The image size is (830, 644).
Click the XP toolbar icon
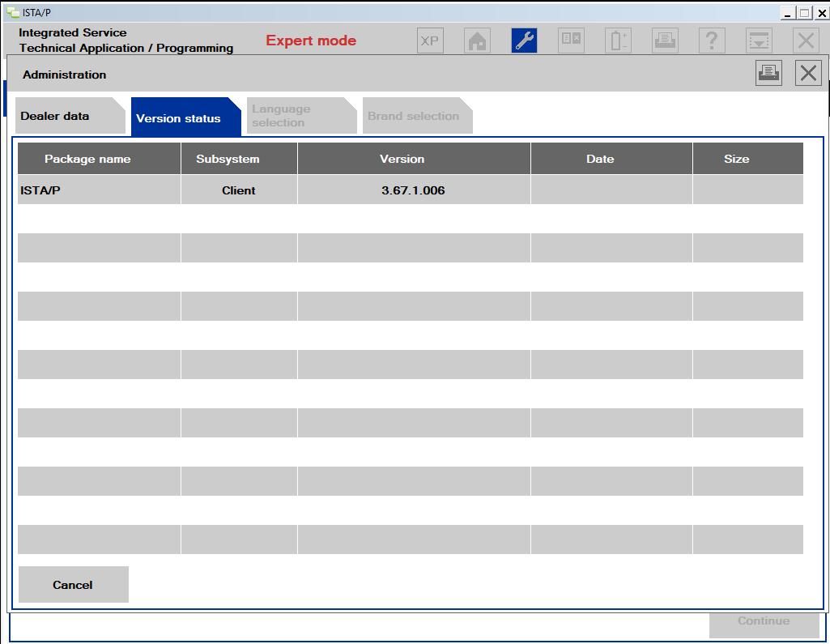point(430,41)
